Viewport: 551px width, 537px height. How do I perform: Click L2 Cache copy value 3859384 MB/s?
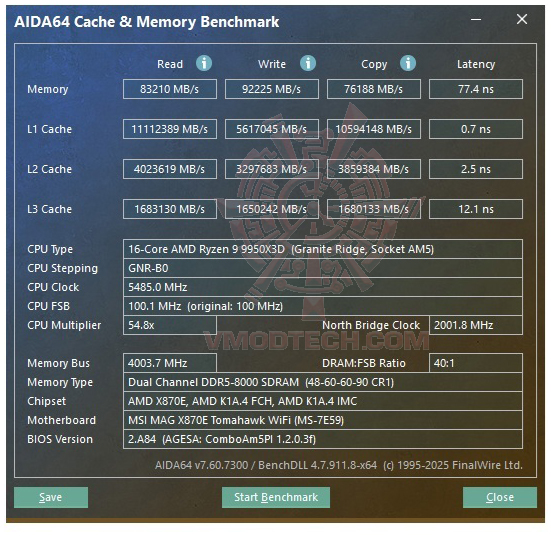coord(374,169)
